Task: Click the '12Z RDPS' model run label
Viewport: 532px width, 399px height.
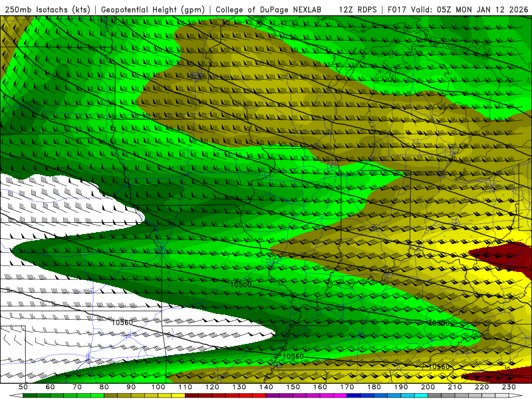Action: click(x=358, y=9)
